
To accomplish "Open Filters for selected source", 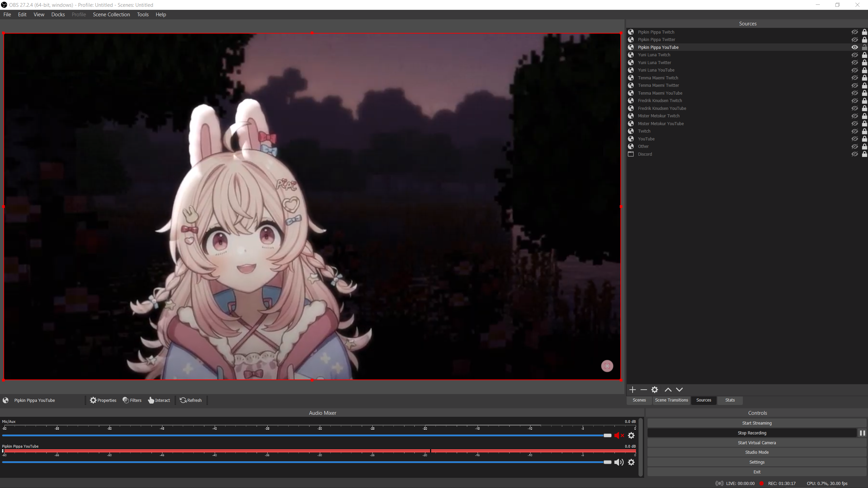I will coord(132,401).
